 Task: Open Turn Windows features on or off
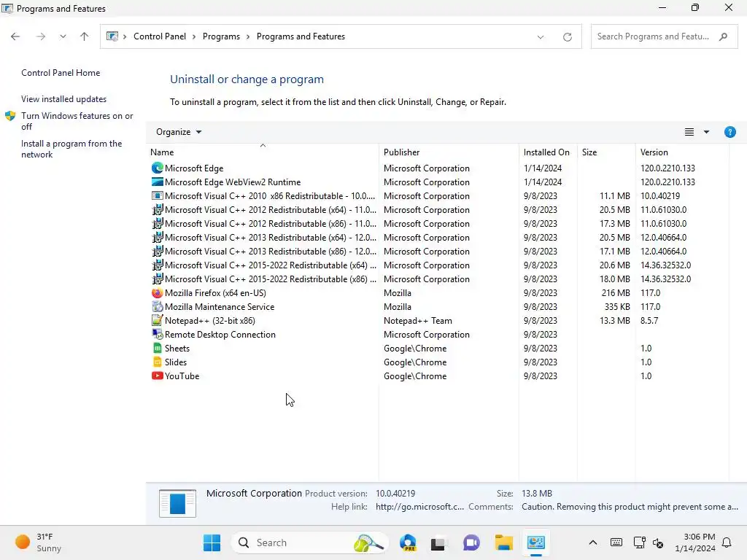click(77, 121)
